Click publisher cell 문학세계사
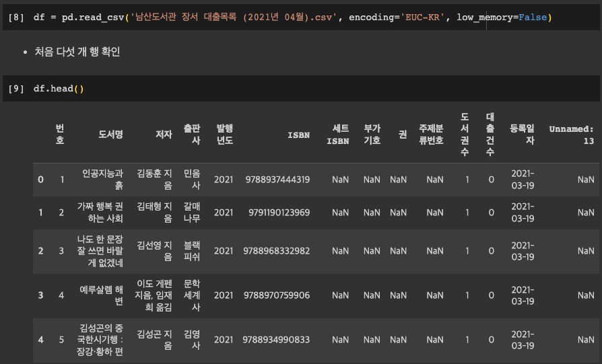 tap(192, 295)
